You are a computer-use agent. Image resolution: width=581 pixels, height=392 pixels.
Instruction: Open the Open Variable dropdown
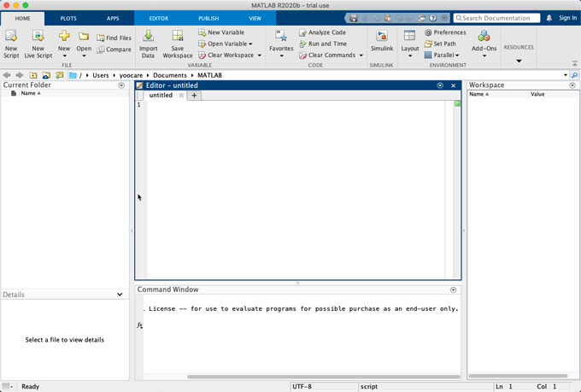226,44
